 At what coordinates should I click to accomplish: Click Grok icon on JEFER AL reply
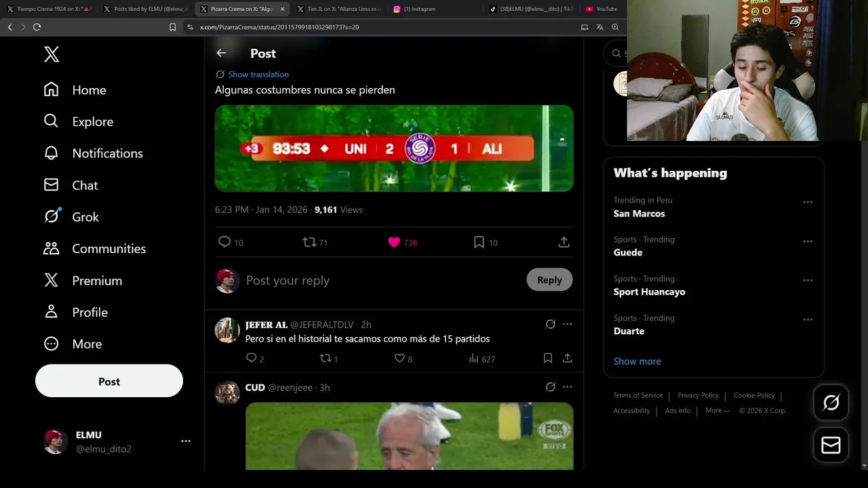pos(551,324)
